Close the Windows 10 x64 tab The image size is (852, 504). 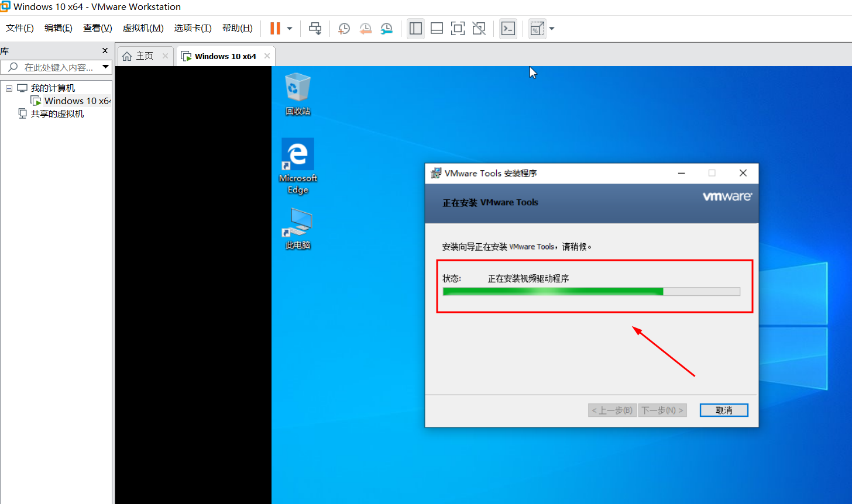point(267,56)
